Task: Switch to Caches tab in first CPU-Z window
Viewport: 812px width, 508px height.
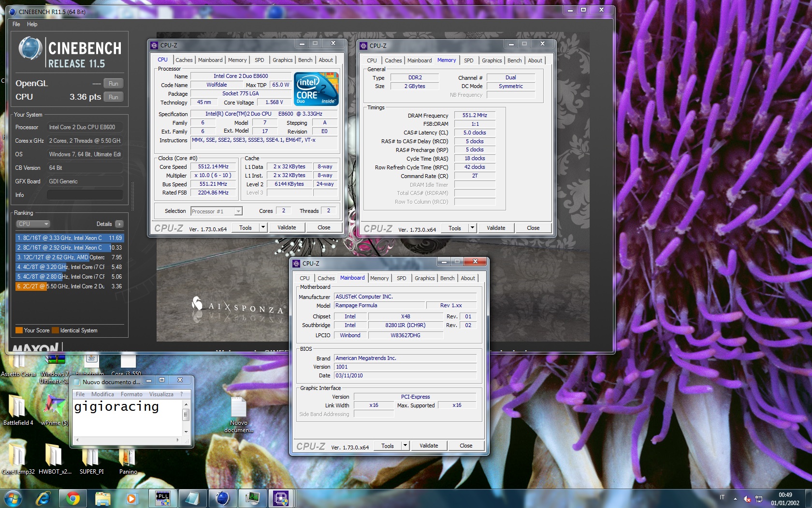Action: (184, 60)
